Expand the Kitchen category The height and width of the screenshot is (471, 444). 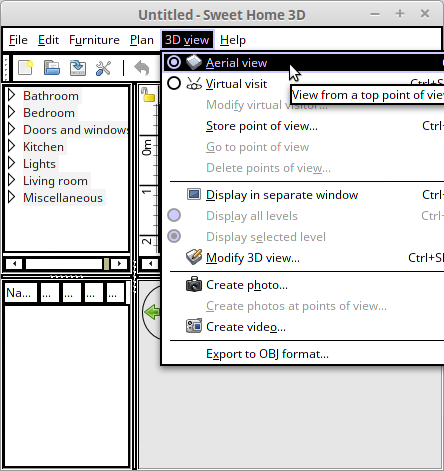click(x=12, y=146)
